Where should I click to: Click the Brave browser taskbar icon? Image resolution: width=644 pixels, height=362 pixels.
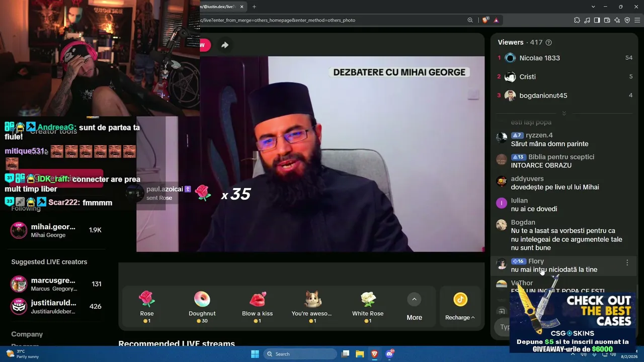coord(374,354)
